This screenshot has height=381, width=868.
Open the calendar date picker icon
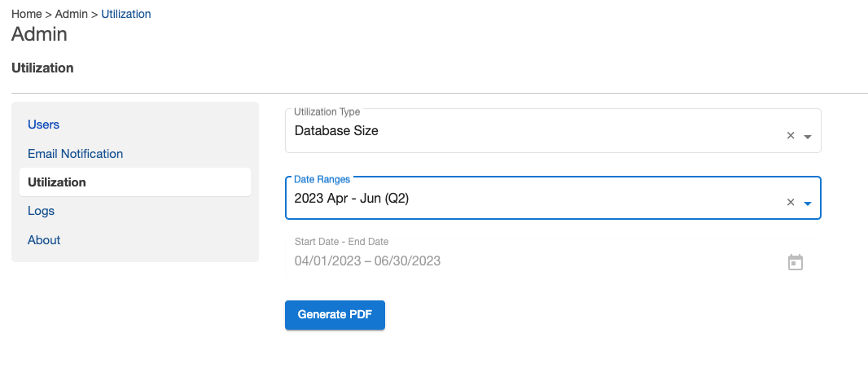click(x=796, y=262)
